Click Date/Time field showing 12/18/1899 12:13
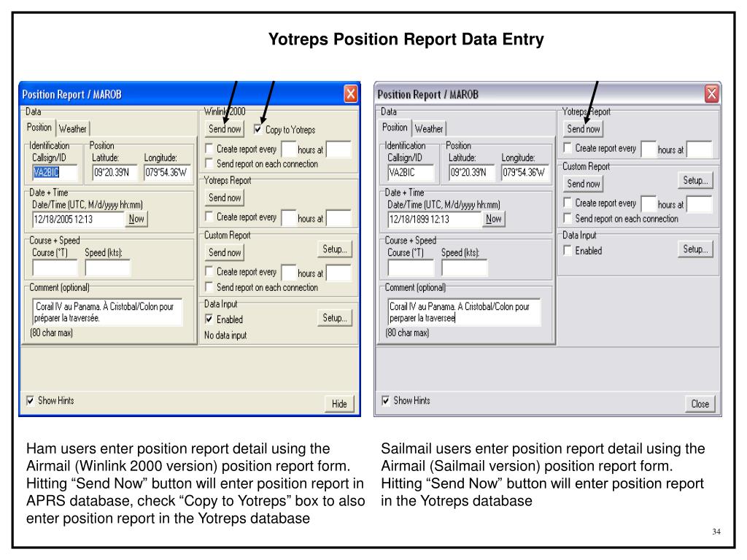747x560 pixels. click(434, 219)
